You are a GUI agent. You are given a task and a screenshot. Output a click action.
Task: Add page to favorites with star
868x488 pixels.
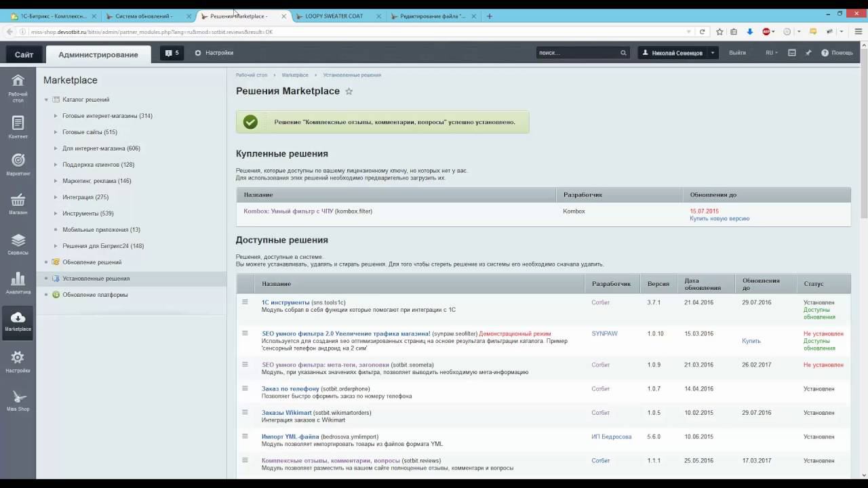(x=349, y=91)
